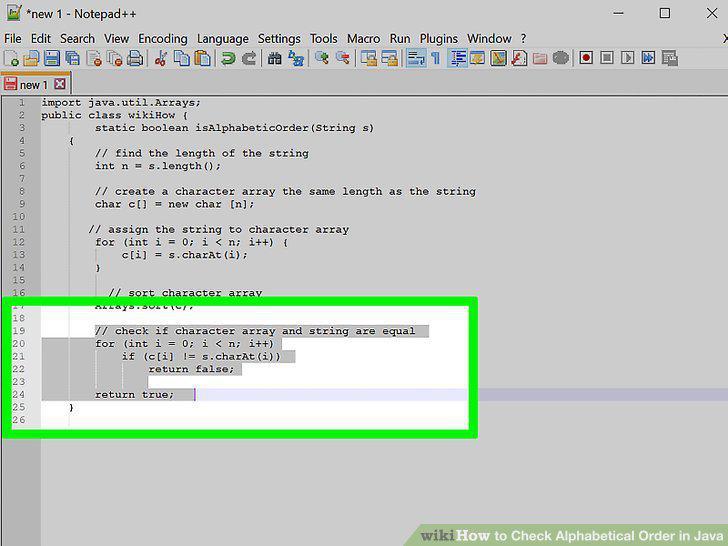728x546 pixels.
Task: Click the Close document toolbar icon
Action: coord(94,58)
